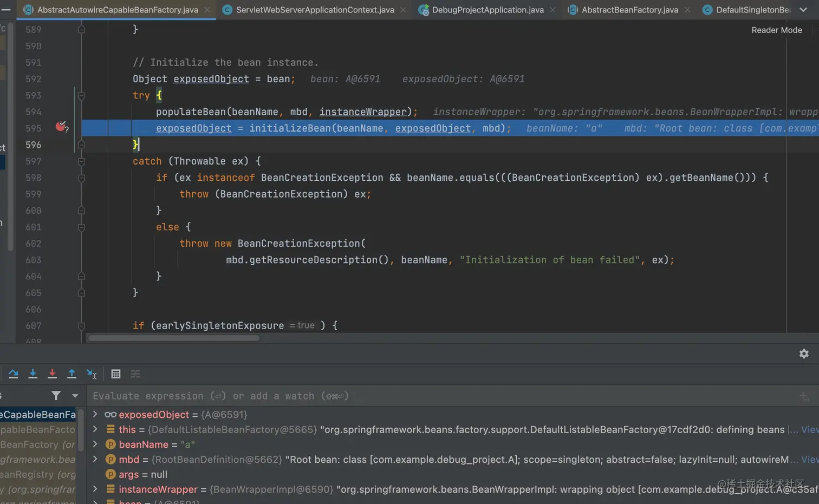
Task: Click the field icon next to instanceWrapper
Action: (110, 489)
